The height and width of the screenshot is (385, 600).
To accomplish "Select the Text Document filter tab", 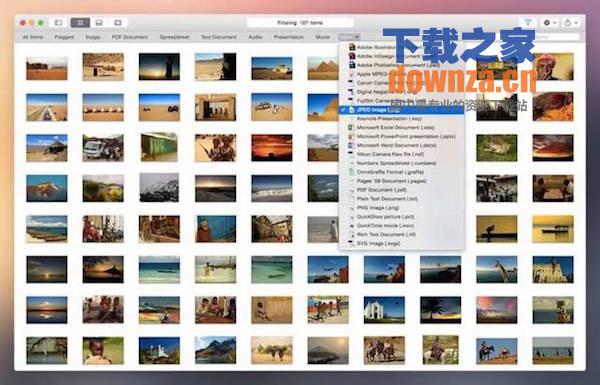I will (x=219, y=37).
